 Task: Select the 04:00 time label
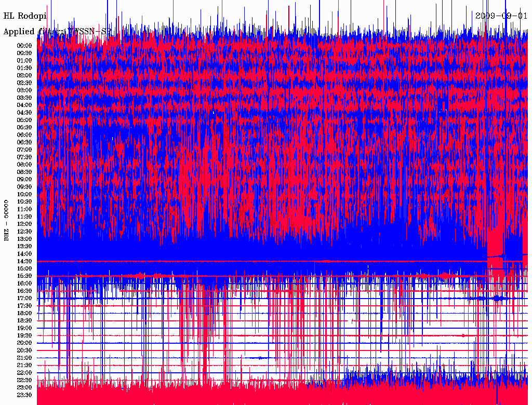24,105
